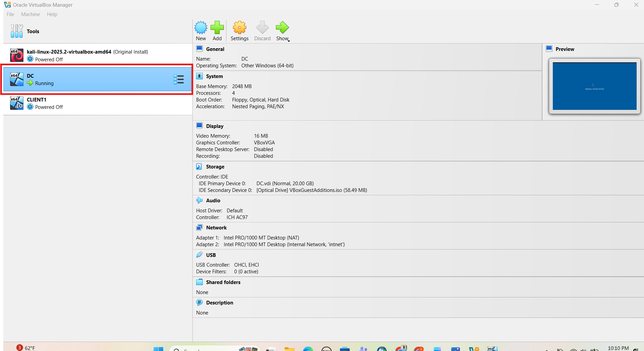Open the 62°F weather widget on taskbar
This screenshot has height=351, width=644.
pos(26,348)
